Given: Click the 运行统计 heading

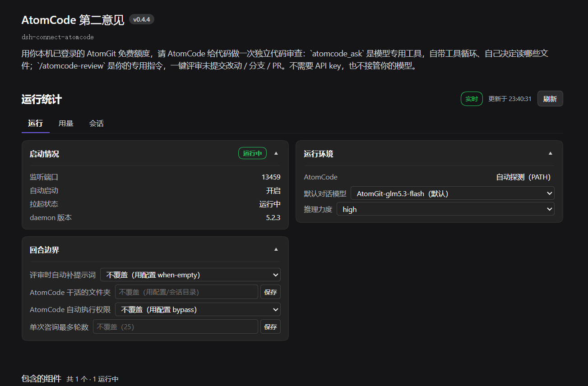Looking at the screenshot, I should pos(42,99).
